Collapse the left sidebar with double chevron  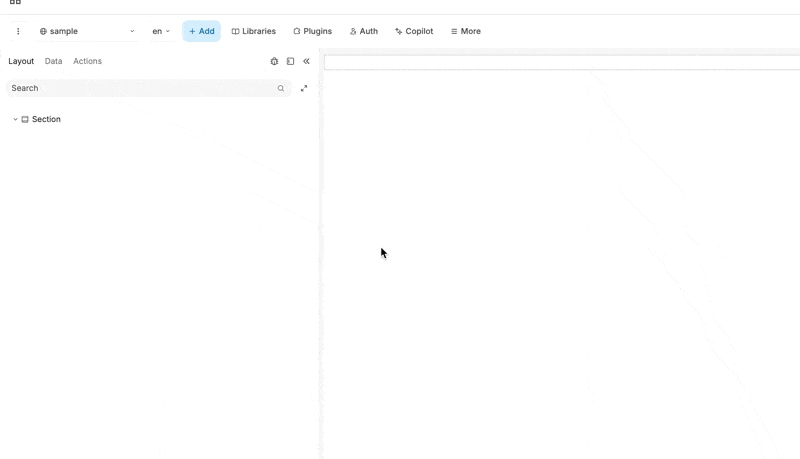(x=306, y=61)
